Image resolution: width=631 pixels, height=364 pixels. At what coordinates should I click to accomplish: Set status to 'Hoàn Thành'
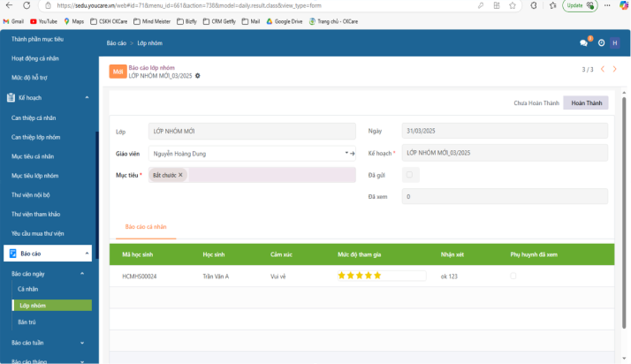586,103
